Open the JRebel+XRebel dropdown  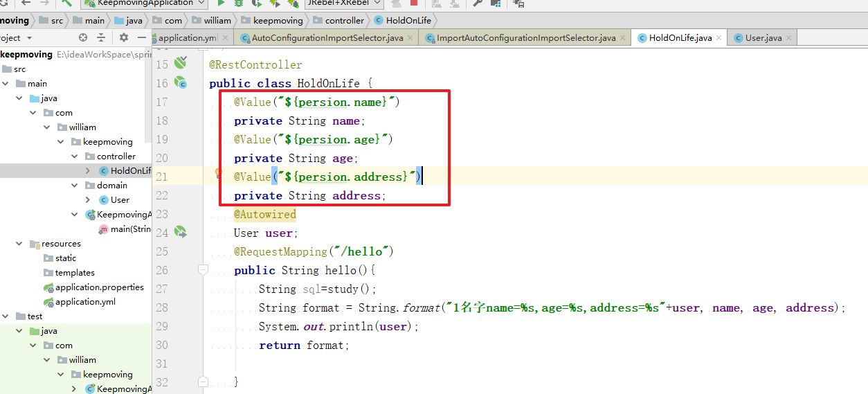[x=345, y=3]
